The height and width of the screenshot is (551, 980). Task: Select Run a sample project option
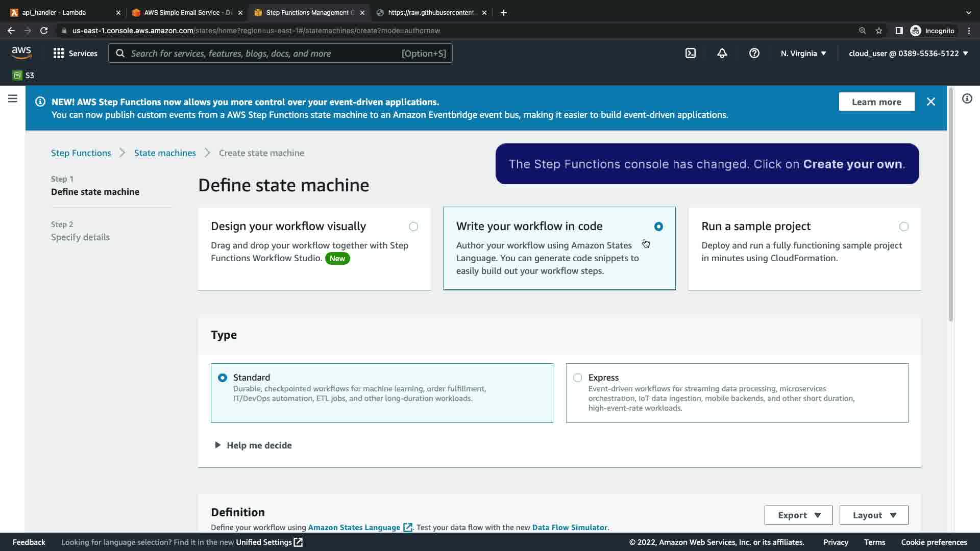pyautogui.click(x=903, y=227)
